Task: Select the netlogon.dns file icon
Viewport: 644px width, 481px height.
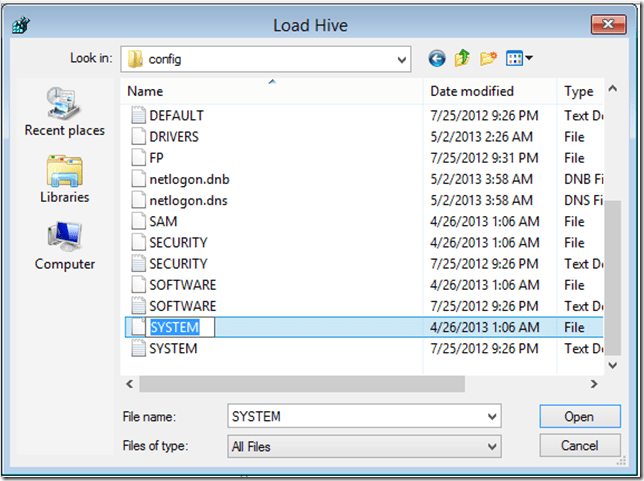Action: pos(138,200)
